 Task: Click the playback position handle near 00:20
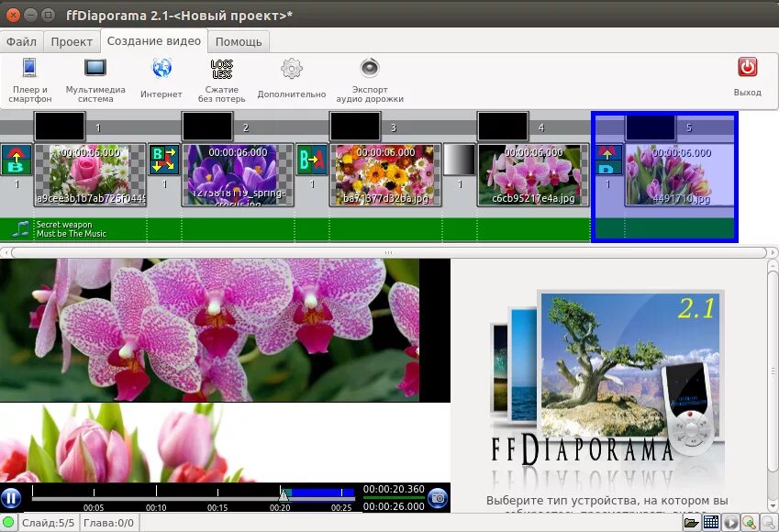284,494
